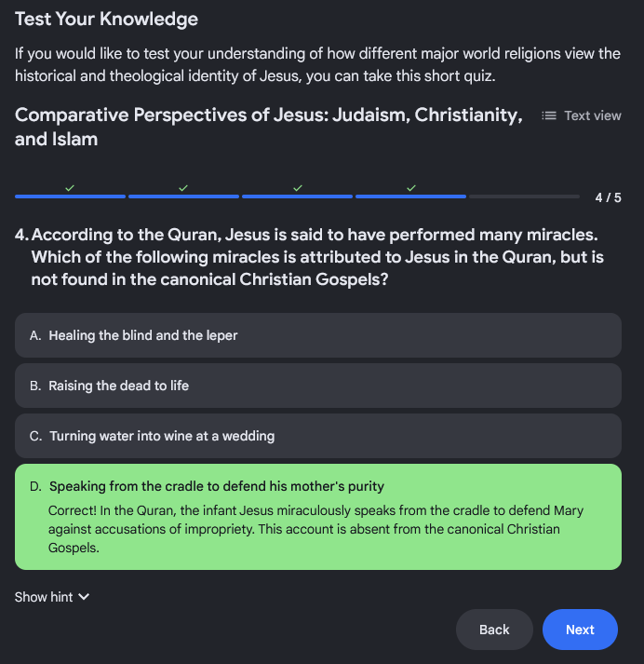Click the quiz title Comparative Perspectives of Jesus

click(x=269, y=127)
